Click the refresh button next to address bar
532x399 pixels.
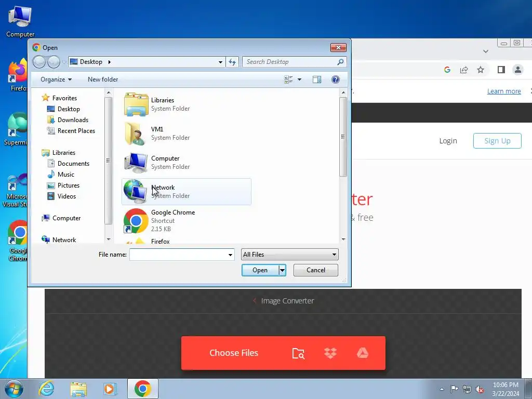232,62
